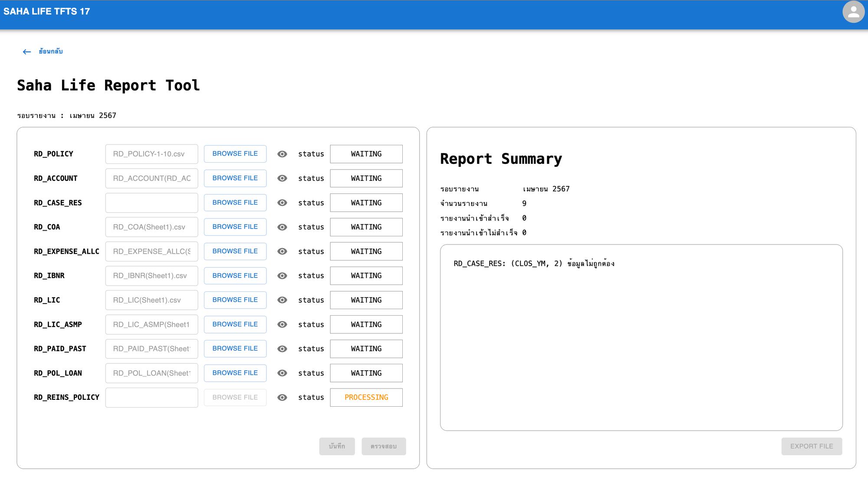Click the eye icon for RD_POLICY

pyautogui.click(x=282, y=154)
